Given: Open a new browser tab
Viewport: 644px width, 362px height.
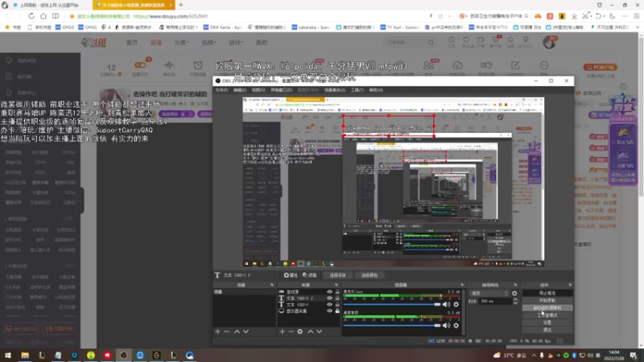Looking at the screenshot, I should (x=180, y=5).
